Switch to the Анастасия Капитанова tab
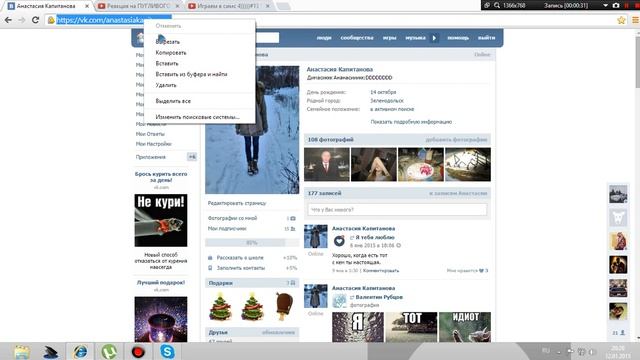640x360 pixels. [x=46, y=6]
